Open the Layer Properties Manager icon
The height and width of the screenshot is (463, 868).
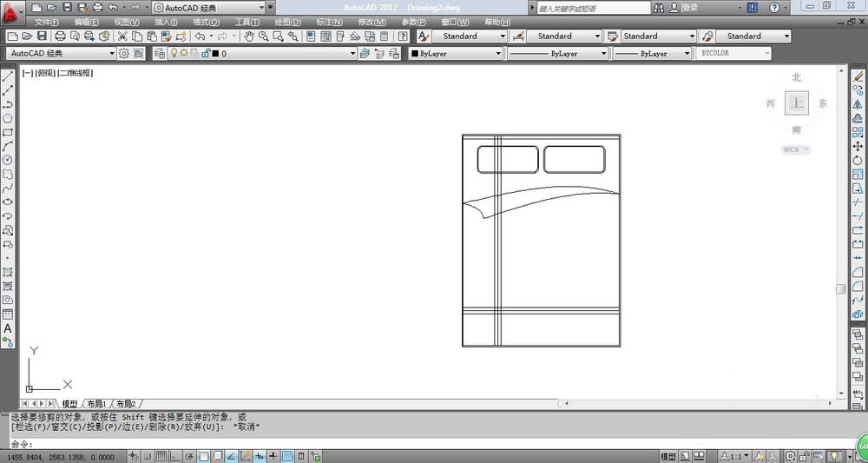(159, 53)
